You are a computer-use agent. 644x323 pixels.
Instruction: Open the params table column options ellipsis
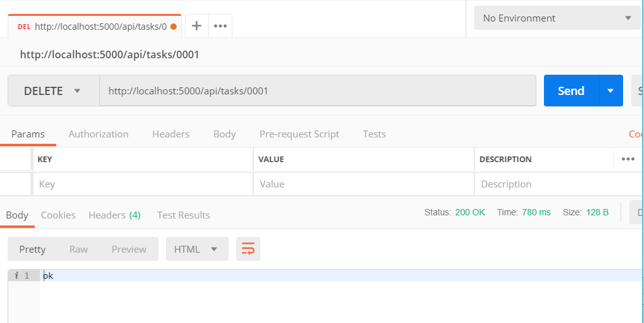[x=628, y=159]
